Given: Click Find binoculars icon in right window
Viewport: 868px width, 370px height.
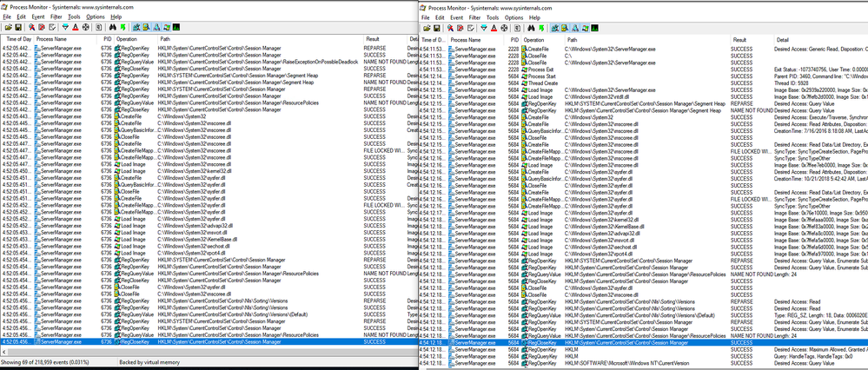Looking at the screenshot, I should pyautogui.click(x=532, y=27).
